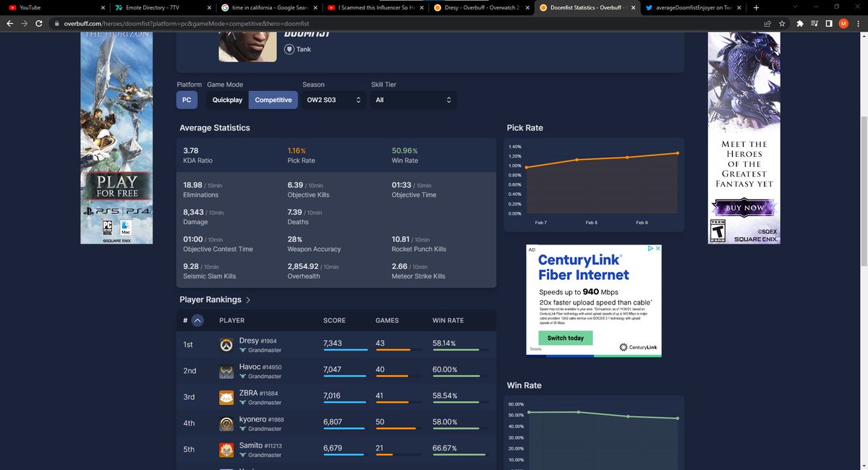Open the Chrome extensions puzzle icon
The image size is (868, 470).
tap(801, 23)
